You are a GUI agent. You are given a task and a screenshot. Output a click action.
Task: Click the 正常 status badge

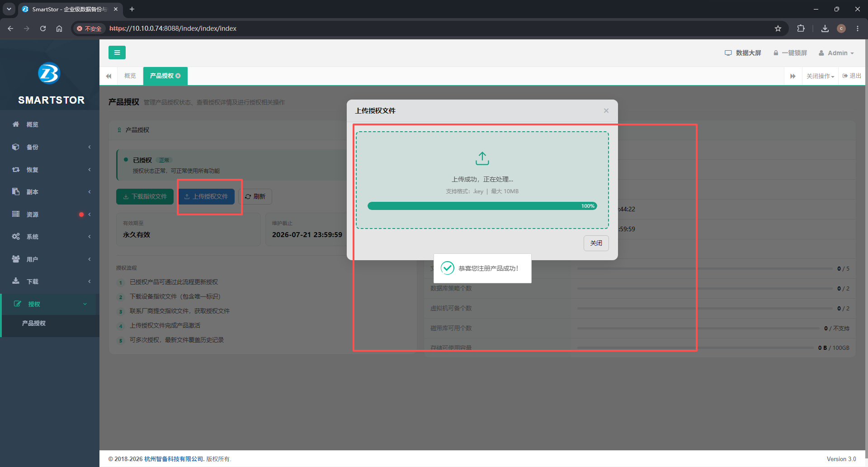pos(164,160)
